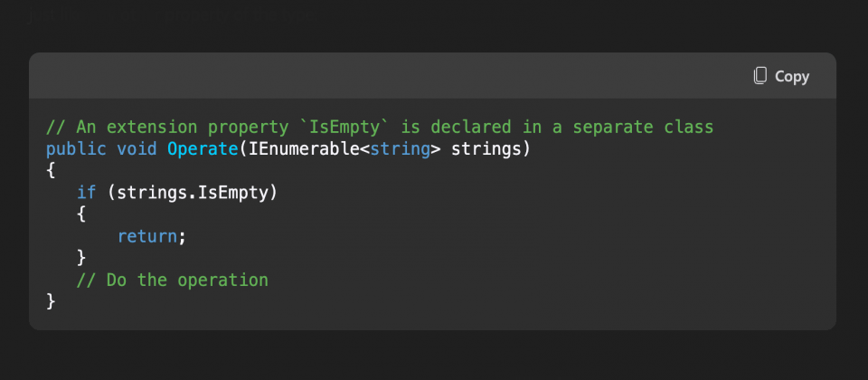Click the 'strings)' parameter name in signature
This screenshot has width=868, height=380.
point(491,149)
